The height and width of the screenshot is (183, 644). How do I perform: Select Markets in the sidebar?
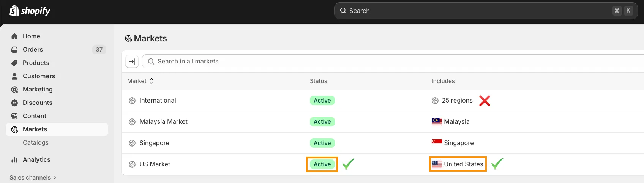coord(35,129)
